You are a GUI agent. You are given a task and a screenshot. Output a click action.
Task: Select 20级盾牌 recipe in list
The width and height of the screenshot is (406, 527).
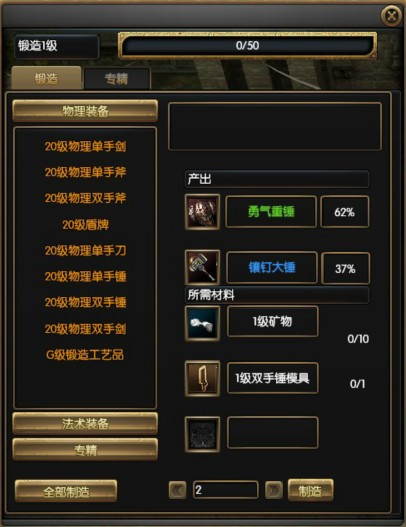(x=85, y=225)
